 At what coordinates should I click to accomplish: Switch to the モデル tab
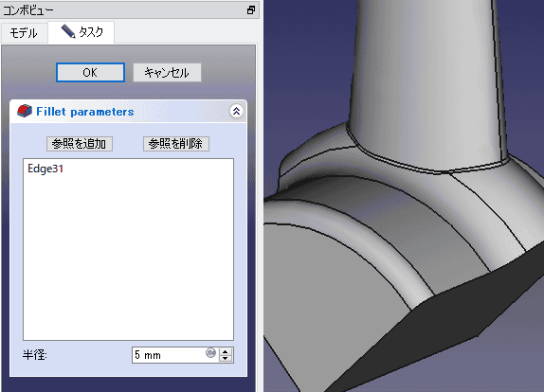(x=24, y=33)
